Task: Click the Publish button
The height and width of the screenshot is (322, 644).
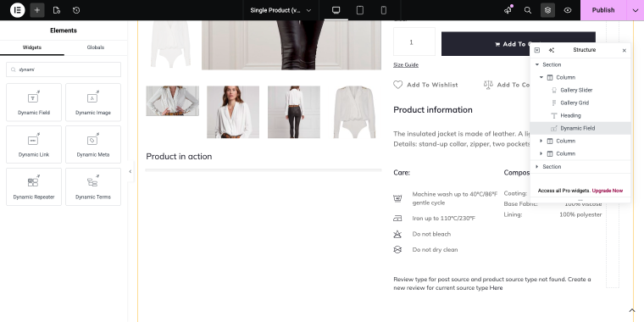Action: point(603,10)
